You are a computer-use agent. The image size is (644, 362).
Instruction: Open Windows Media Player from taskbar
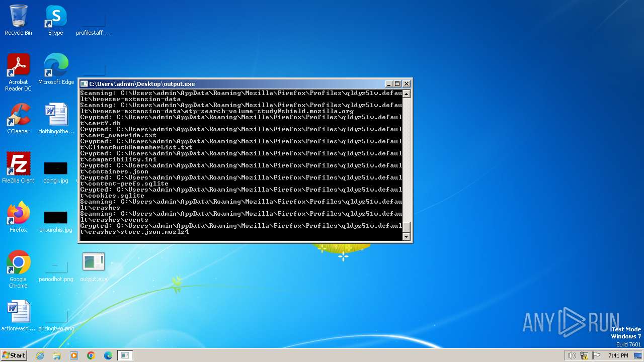click(74, 355)
